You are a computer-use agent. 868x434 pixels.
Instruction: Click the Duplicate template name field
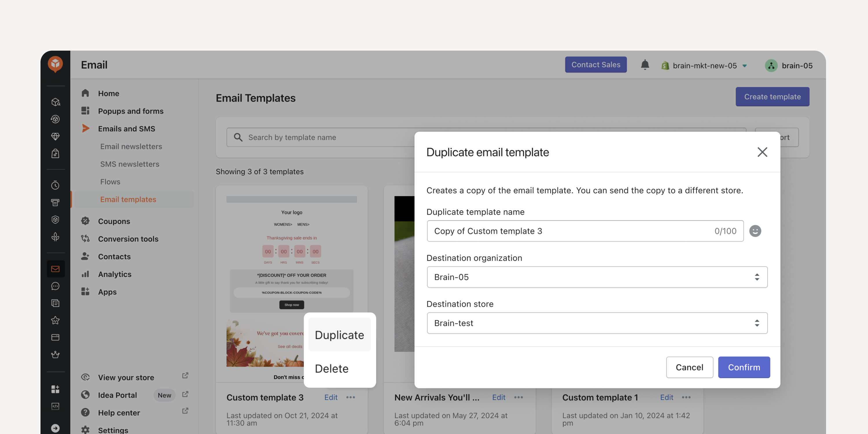pos(585,231)
